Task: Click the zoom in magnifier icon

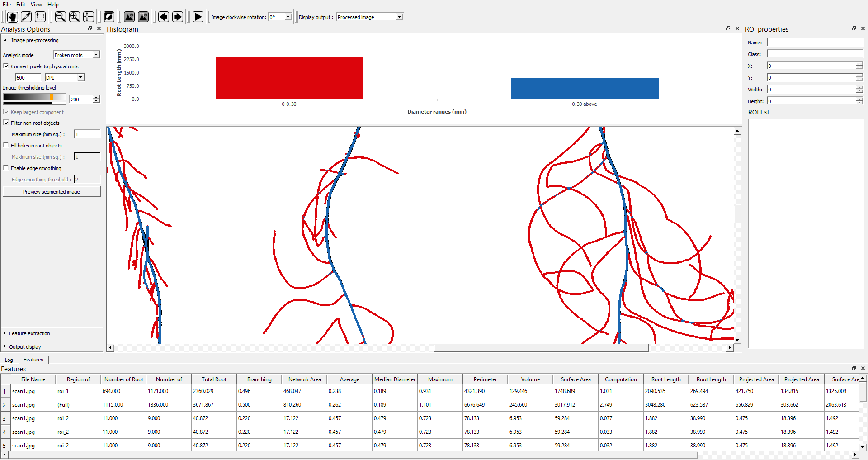Action: pyautogui.click(x=75, y=17)
